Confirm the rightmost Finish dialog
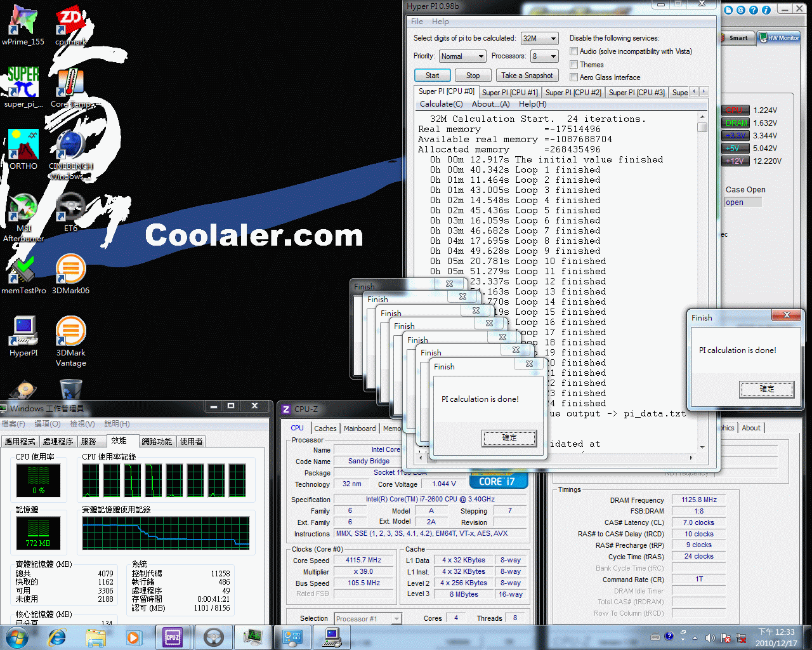 tap(766, 389)
